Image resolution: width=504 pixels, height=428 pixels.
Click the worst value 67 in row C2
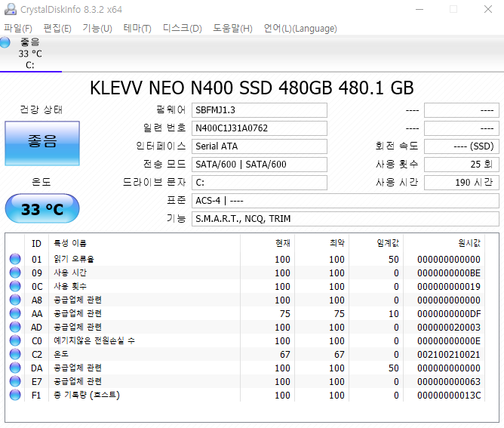click(x=339, y=354)
